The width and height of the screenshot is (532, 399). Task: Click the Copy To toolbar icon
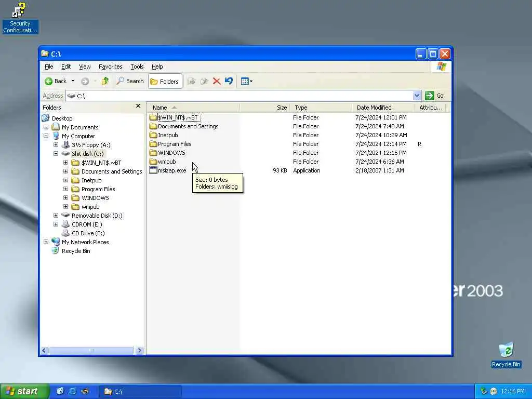click(204, 81)
